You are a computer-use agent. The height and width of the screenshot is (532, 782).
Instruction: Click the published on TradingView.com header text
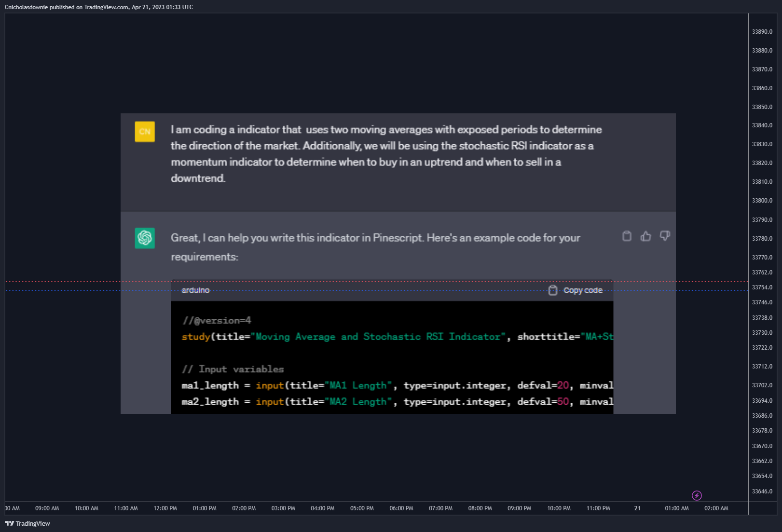[98, 7]
